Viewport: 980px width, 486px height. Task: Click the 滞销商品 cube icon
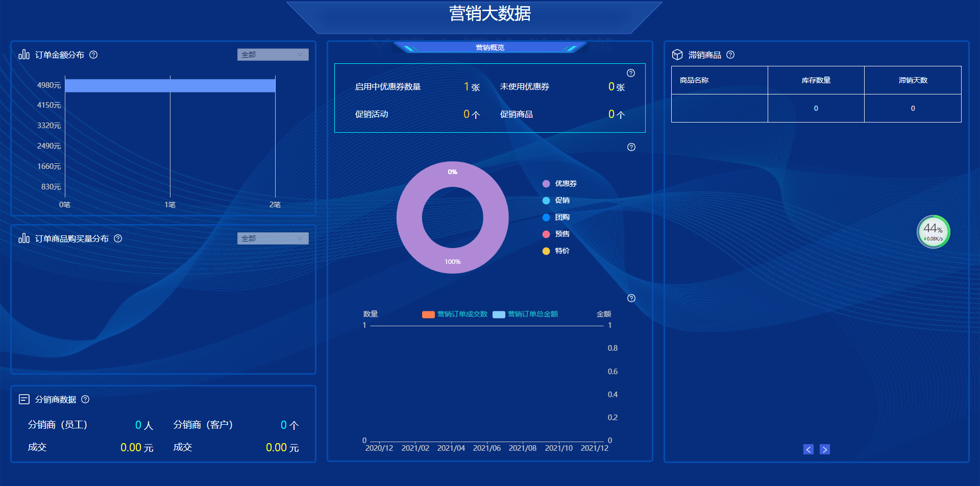coord(677,55)
